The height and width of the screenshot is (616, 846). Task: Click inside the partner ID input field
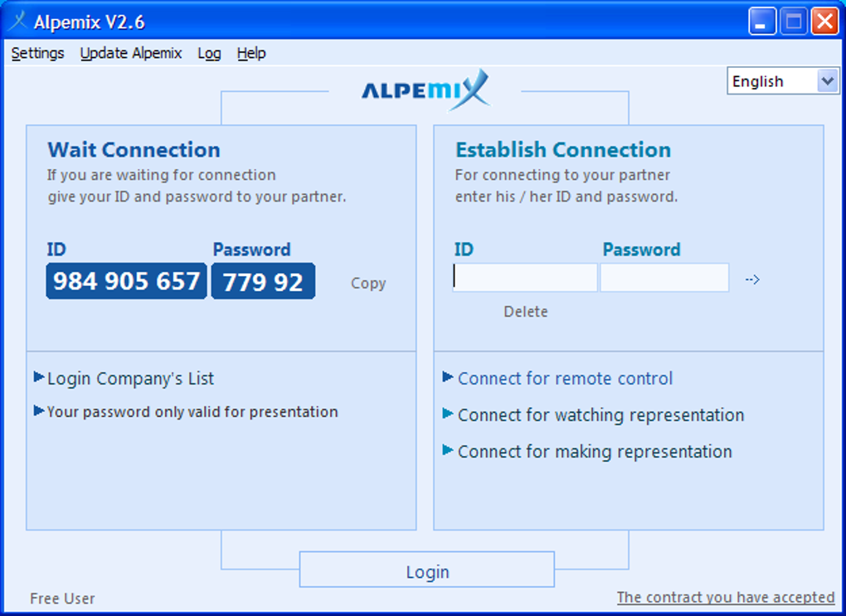(524, 278)
